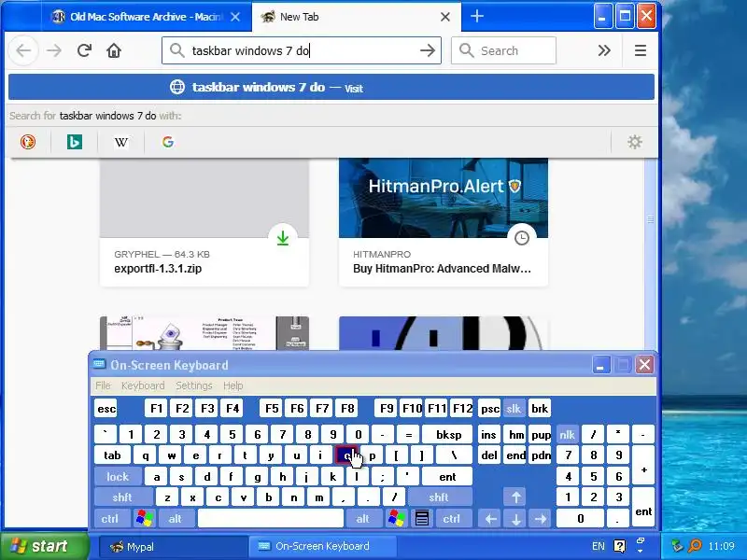The width and height of the screenshot is (747, 560).
Task: Open the Windows start menu
Action: click(x=45, y=546)
